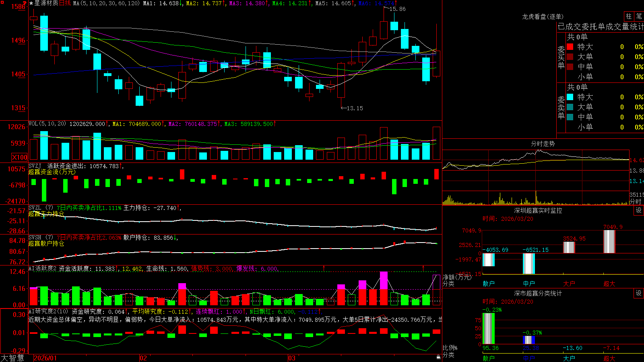
Task: Click the 深圳超赢实时监控 panel title
Action: (538, 210)
